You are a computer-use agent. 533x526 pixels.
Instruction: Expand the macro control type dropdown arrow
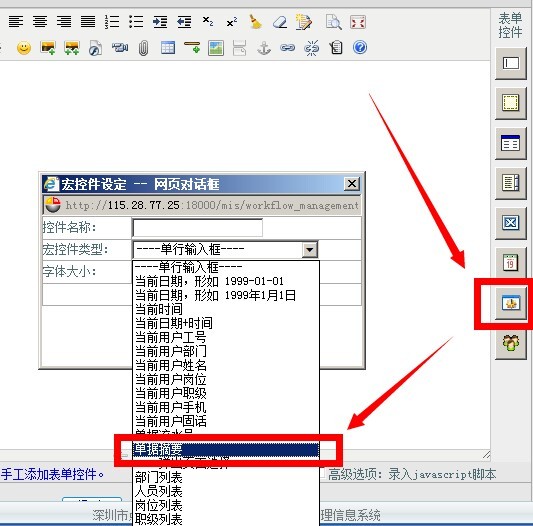coord(310,250)
